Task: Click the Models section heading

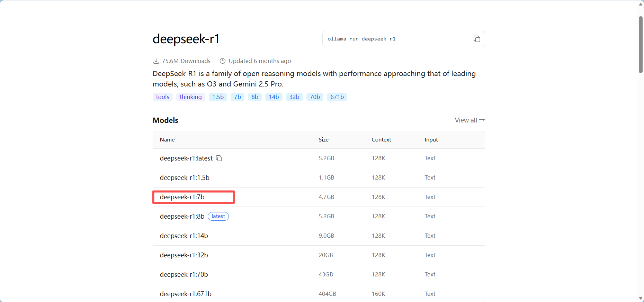Action: [x=166, y=120]
